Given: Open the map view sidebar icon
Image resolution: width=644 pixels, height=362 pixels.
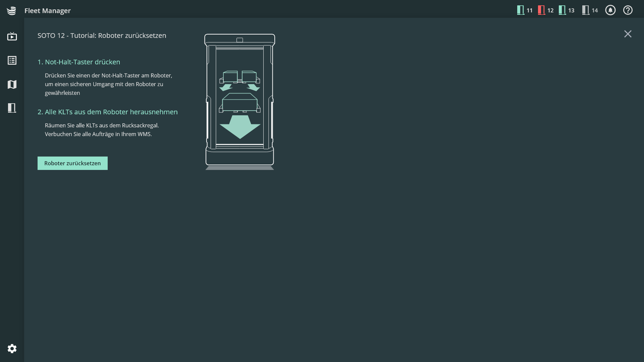Looking at the screenshot, I should 12,84.
